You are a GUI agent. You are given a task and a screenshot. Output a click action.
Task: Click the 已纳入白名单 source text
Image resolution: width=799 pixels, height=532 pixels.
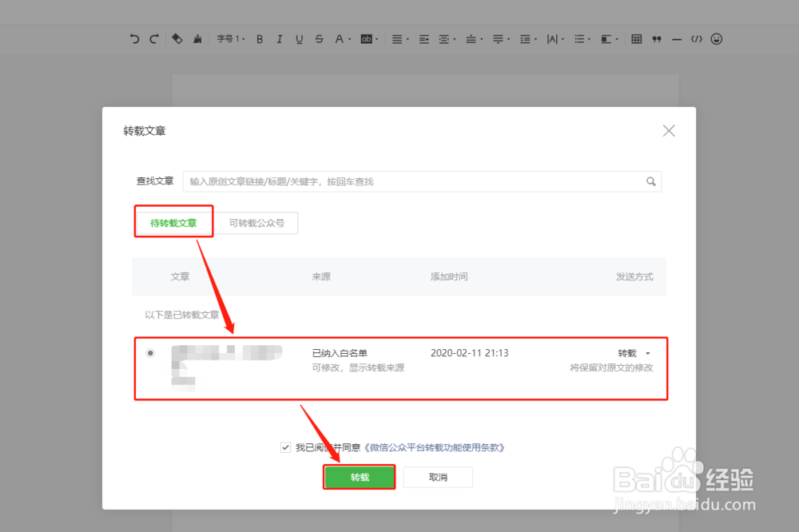[340, 353]
